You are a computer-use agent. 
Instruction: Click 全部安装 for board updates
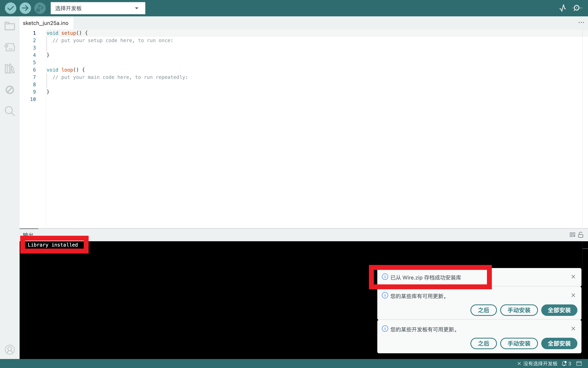pos(559,343)
